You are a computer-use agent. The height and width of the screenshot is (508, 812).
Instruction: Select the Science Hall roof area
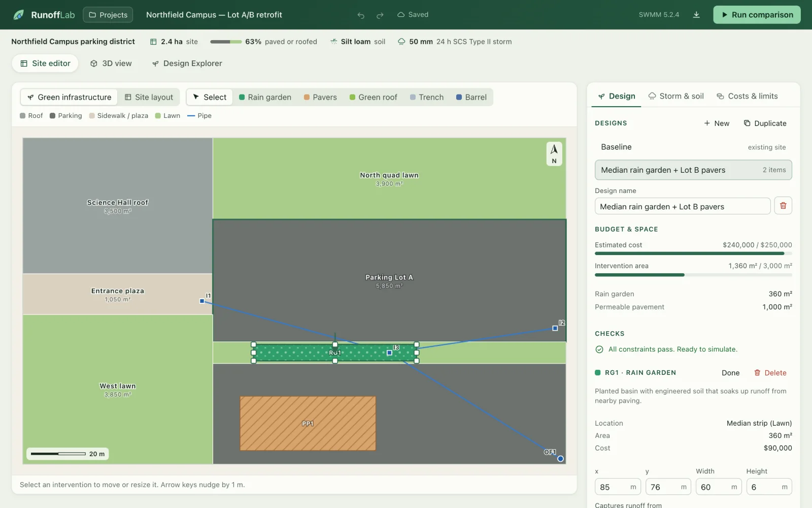click(x=118, y=206)
